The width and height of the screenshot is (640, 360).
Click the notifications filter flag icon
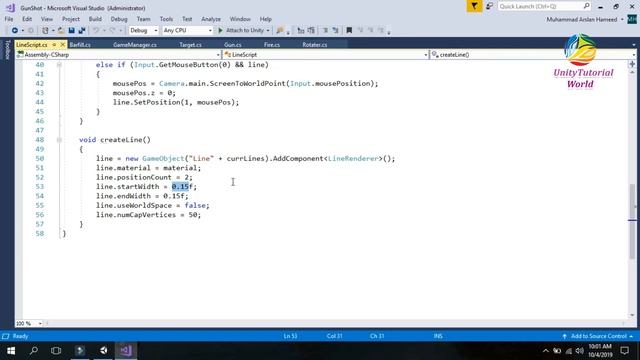tap(474, 7)
